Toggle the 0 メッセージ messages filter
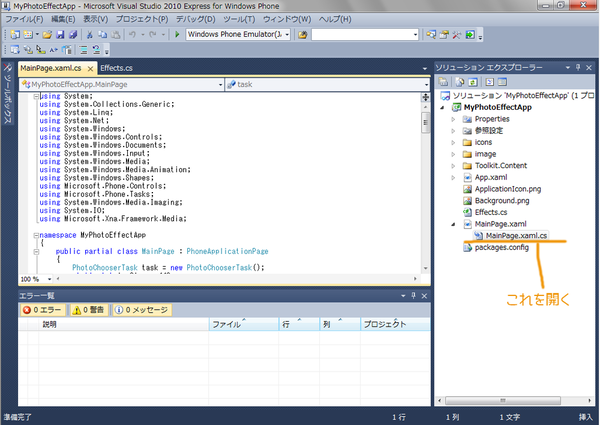This screenshot has width=600, height=425. 141,310
